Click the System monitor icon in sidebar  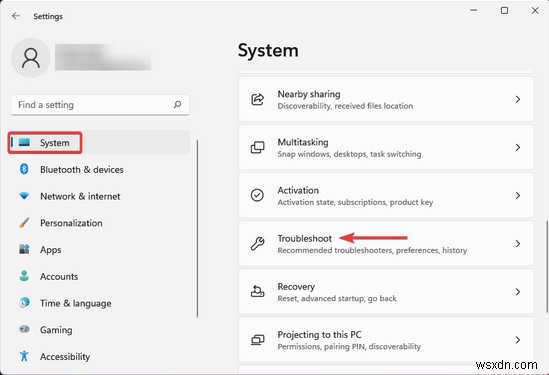(24, 142)
